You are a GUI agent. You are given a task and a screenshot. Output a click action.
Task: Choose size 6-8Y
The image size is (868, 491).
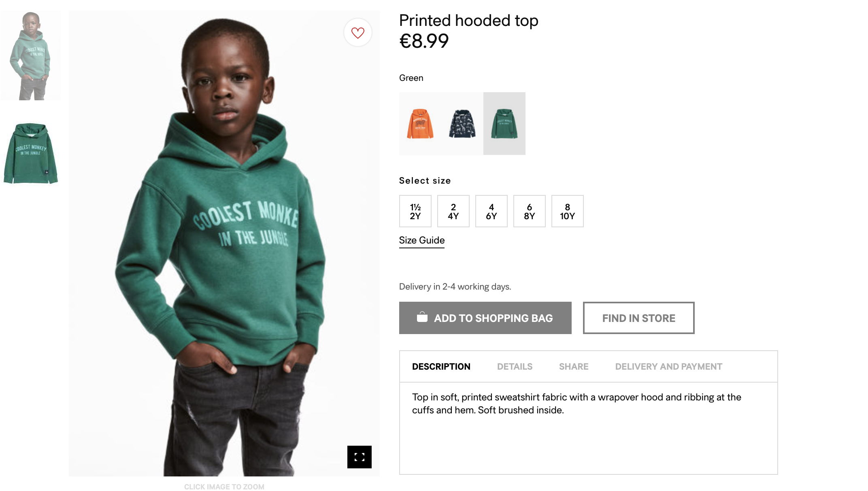tap(529, 211)
